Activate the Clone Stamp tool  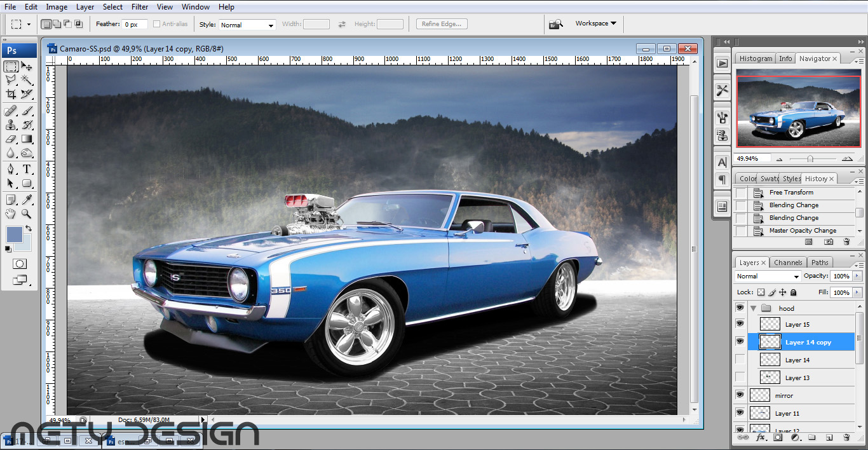[11, 125]
